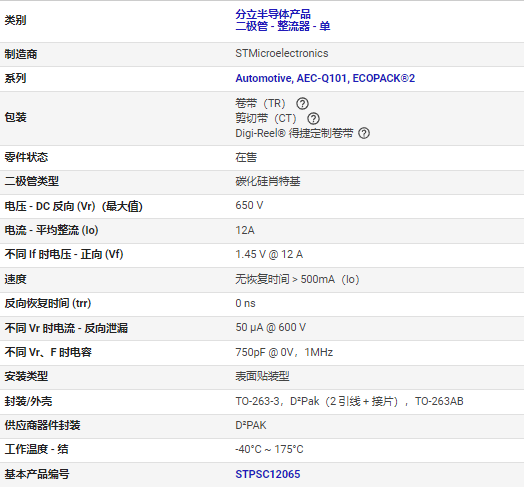Select the STMicroelectronics manufacturer text

coord(282,53)
